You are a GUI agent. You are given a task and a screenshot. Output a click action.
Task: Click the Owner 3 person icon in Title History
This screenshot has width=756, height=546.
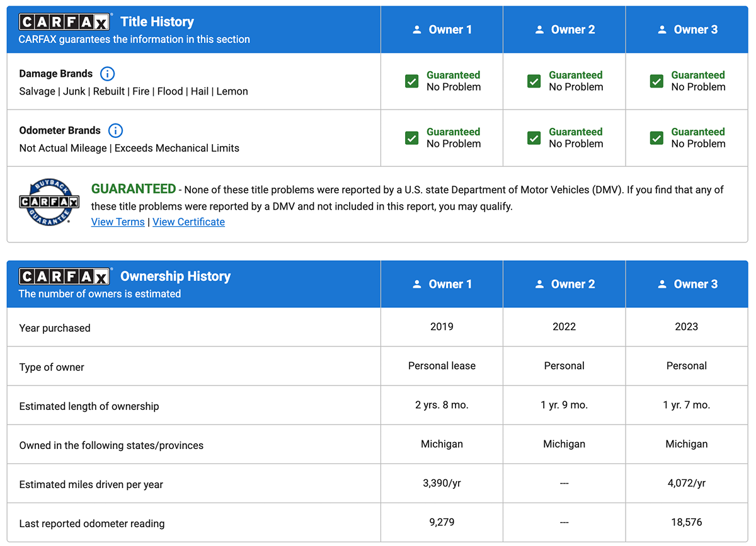coord(661,30)
